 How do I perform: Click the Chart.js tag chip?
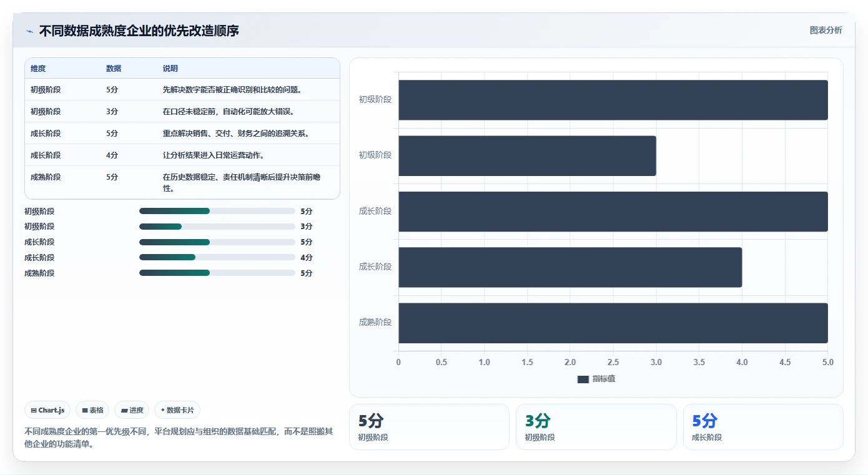tap(48, 410)
